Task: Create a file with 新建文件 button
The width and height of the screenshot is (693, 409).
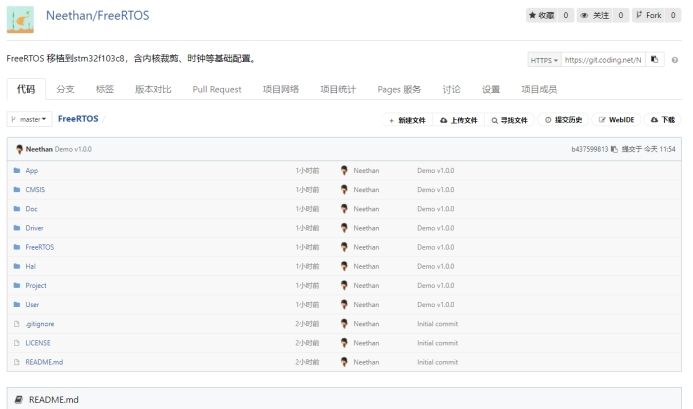Action: coord(407,120)
